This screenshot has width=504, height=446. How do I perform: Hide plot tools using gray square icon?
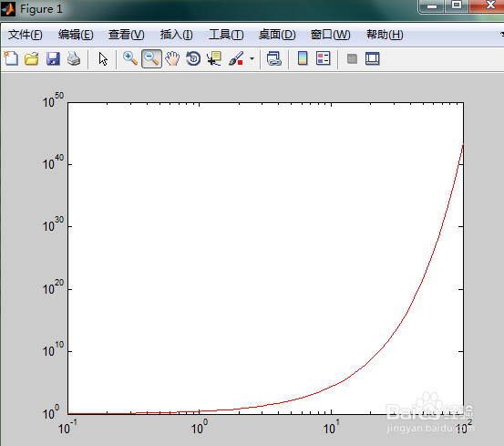(x=352, y=59)
